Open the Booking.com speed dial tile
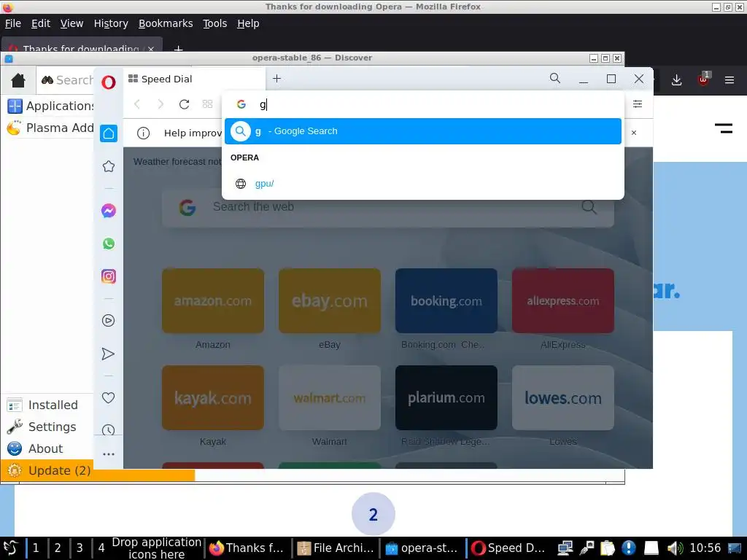 tap(446, 301)
